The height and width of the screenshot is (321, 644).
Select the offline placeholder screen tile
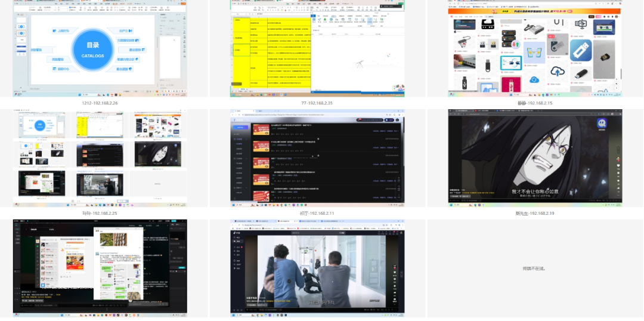(535, 268)
